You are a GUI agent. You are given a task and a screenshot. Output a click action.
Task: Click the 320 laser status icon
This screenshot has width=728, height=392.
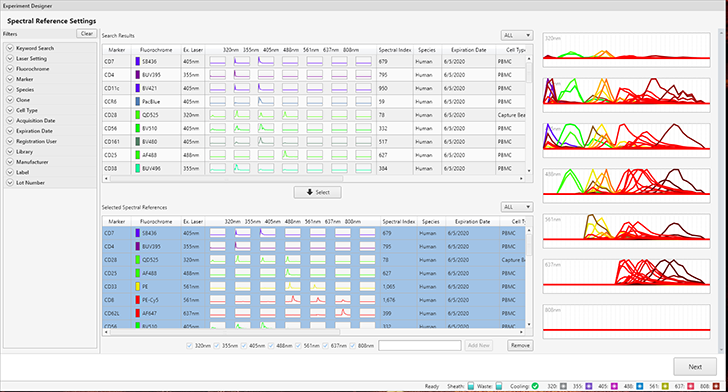click(563, 386)
